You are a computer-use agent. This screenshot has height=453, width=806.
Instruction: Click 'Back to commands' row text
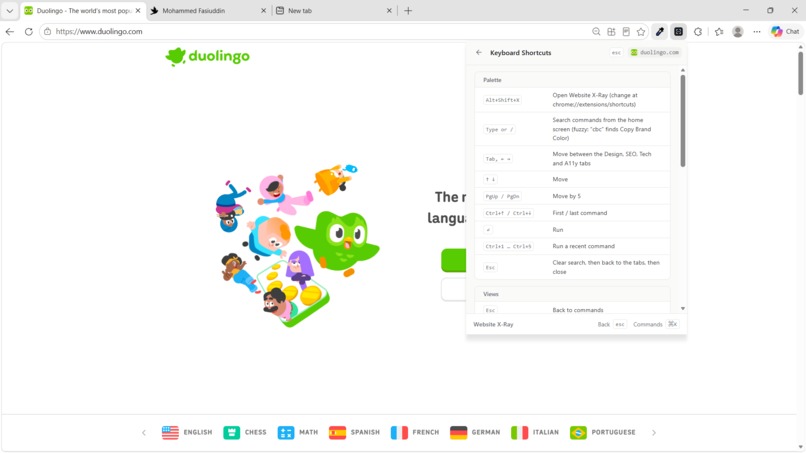[578, 310]
